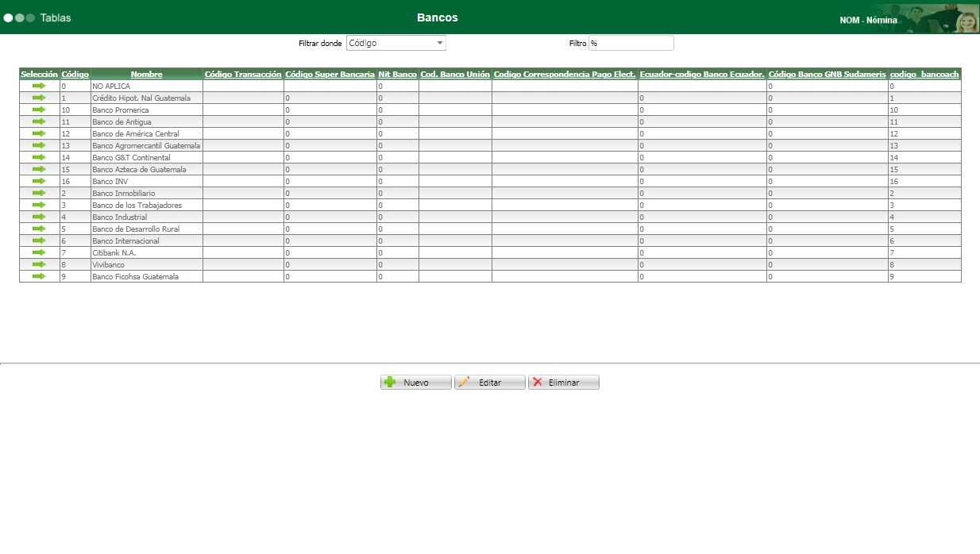Click the Banco Industrial name cell
The height and width of the screenshot is (554, 980).
click(x=147, y=217)
